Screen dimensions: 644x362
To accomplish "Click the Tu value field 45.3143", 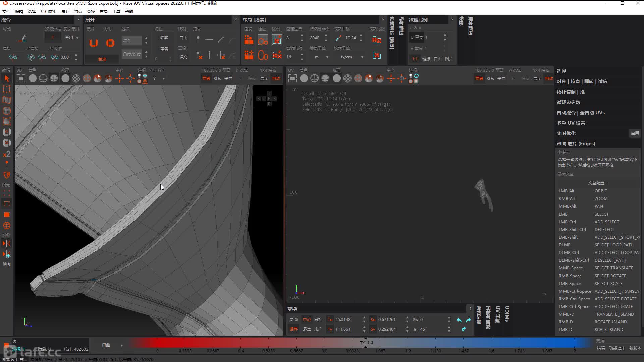I will click(348, 319).
